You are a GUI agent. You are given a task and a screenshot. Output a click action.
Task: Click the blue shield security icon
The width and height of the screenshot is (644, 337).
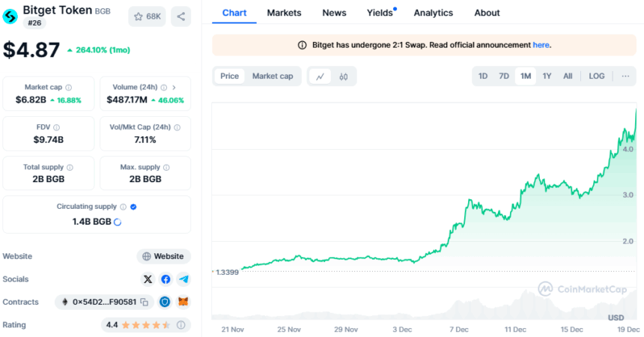click(165, 302)
